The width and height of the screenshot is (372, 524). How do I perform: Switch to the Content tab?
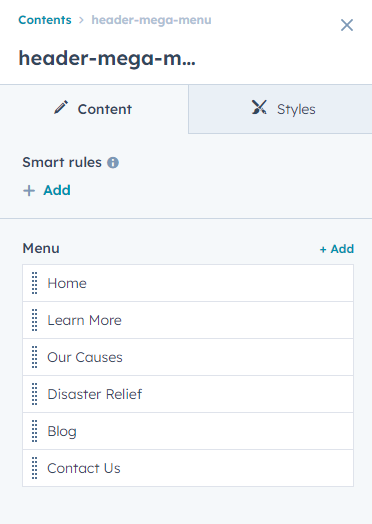click(94, 109)
